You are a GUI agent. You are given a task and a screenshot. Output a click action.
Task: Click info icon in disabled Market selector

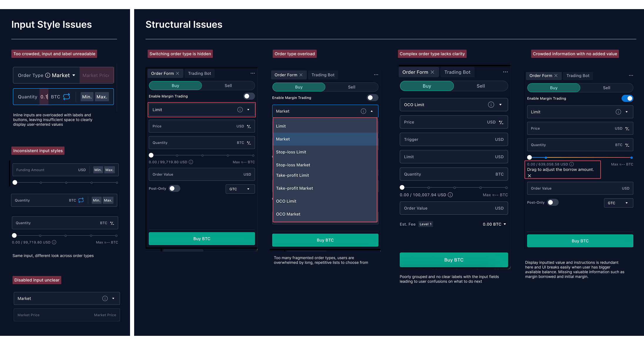(105, 299)
